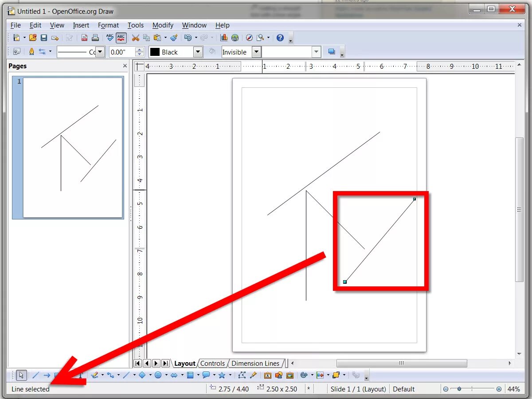Open the Window menu

(194, 25)
